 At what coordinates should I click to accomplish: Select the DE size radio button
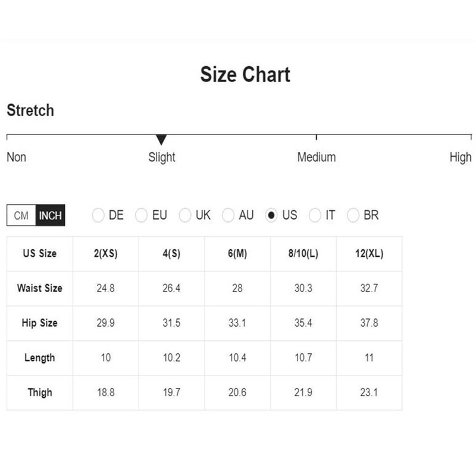coord(98,215)
